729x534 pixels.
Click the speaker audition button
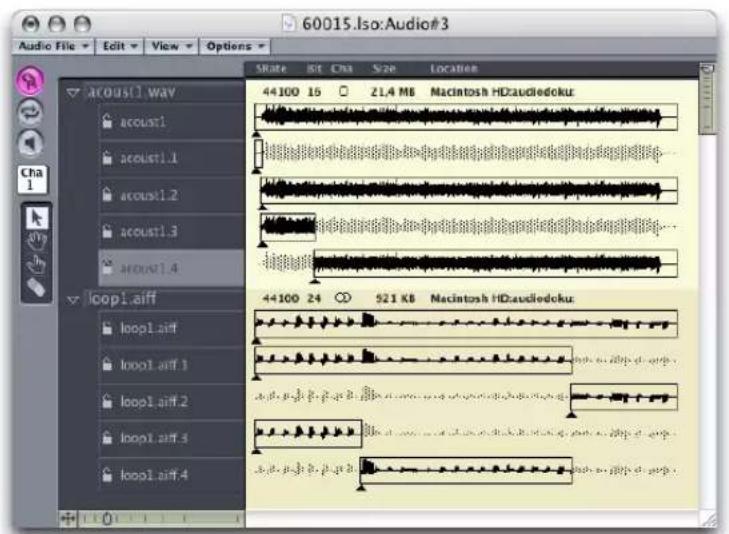(30, 143)
